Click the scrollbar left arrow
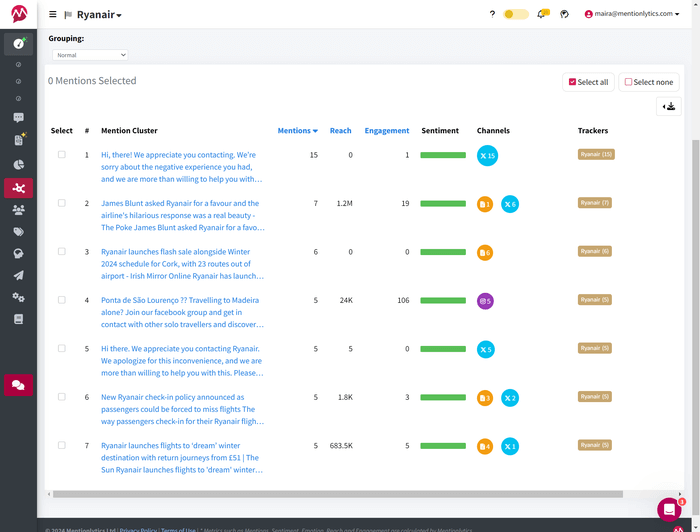Screen dimensions: 700x532 tap(49, 494)
